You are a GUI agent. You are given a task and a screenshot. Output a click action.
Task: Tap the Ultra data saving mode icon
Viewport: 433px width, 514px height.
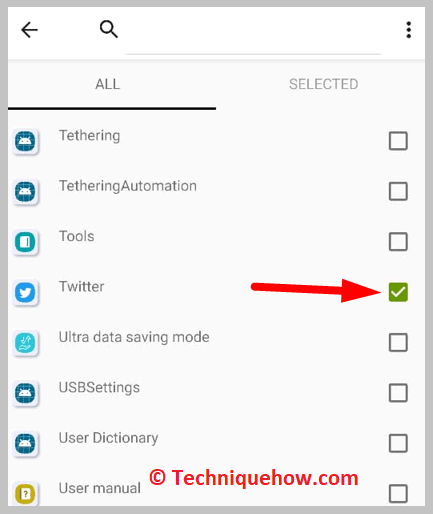(25, 343)
